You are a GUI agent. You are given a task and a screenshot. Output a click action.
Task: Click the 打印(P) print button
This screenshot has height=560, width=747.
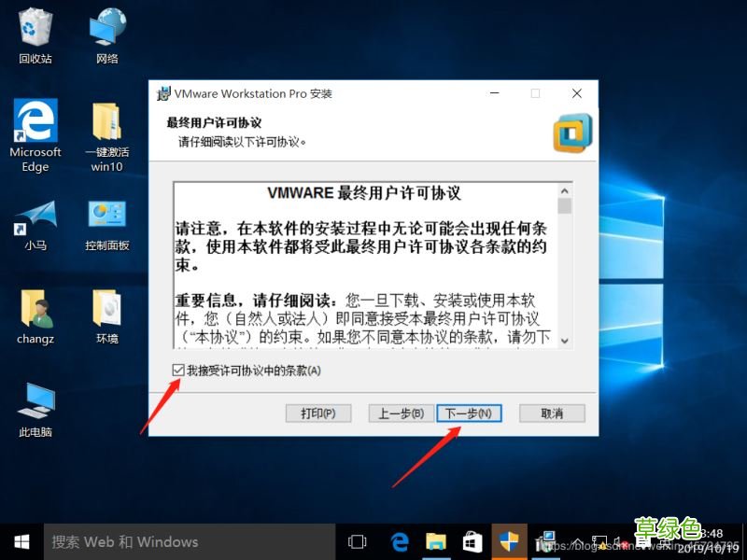pos(318,413)
